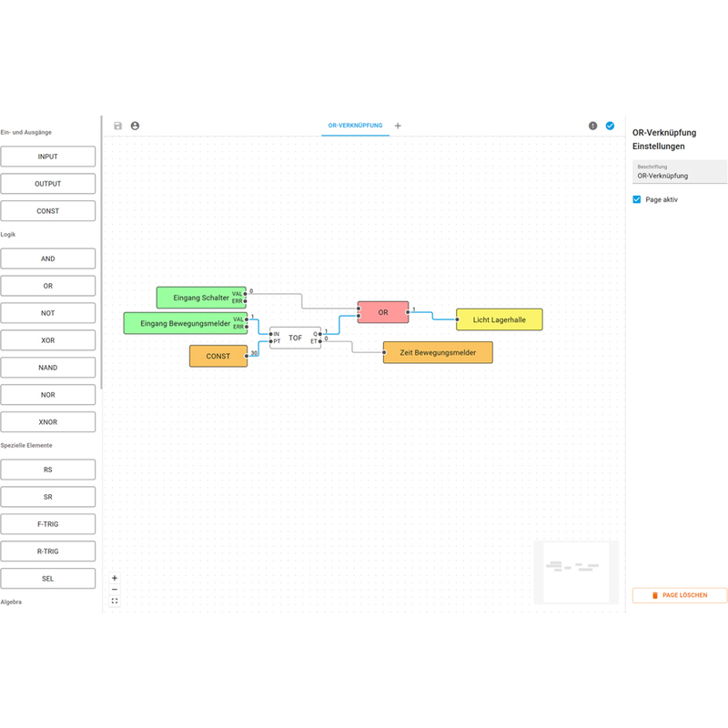
Task: Click VAL port of Eingang Schalter
Action: tap(245, 294)
